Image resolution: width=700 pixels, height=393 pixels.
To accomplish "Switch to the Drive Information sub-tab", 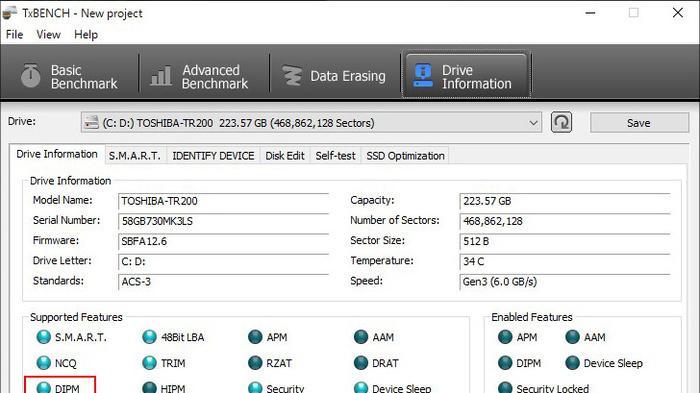I will pyautogui.click(x=57, y=154).
